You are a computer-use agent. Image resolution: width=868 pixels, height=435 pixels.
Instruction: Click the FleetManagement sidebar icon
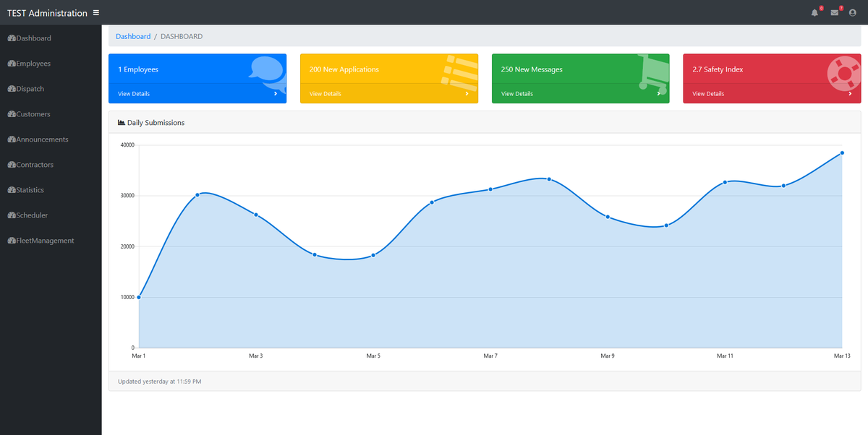(12, 241)
